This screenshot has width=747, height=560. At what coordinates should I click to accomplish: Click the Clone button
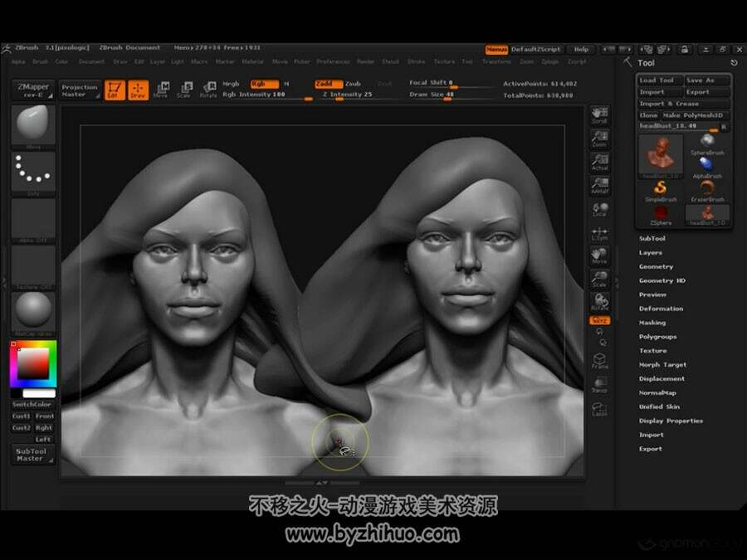(x=648, y=115)
